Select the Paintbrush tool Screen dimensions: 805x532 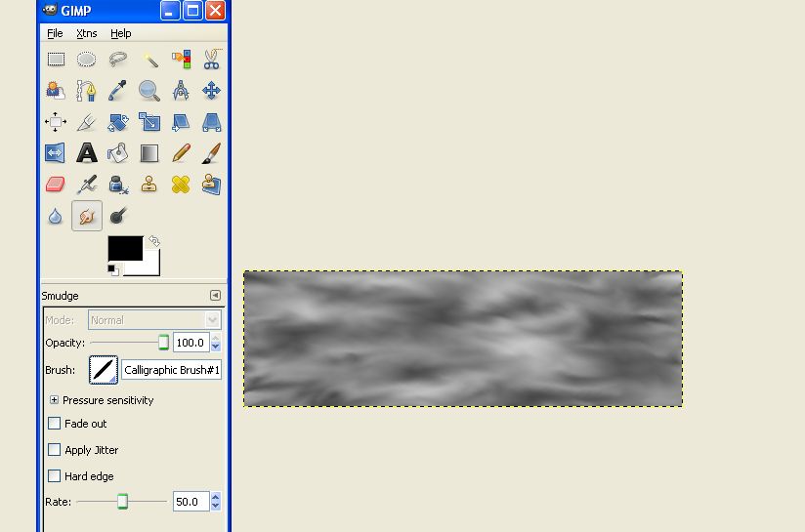click(x=212, y=153)
